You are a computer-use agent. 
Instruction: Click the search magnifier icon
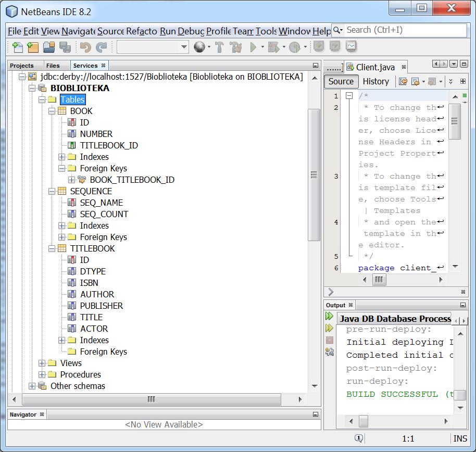click(x=336, y=30)
